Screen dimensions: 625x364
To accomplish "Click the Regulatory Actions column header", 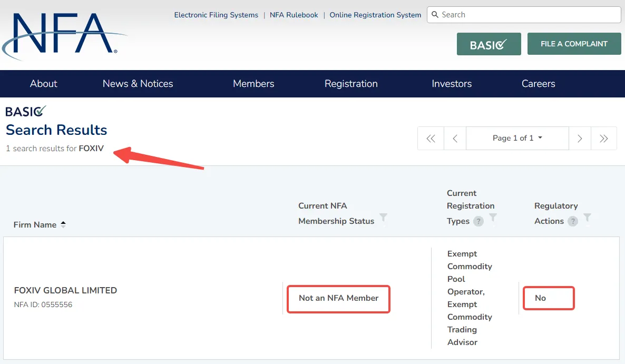I will pyautogui.click(x=555, y=213).
